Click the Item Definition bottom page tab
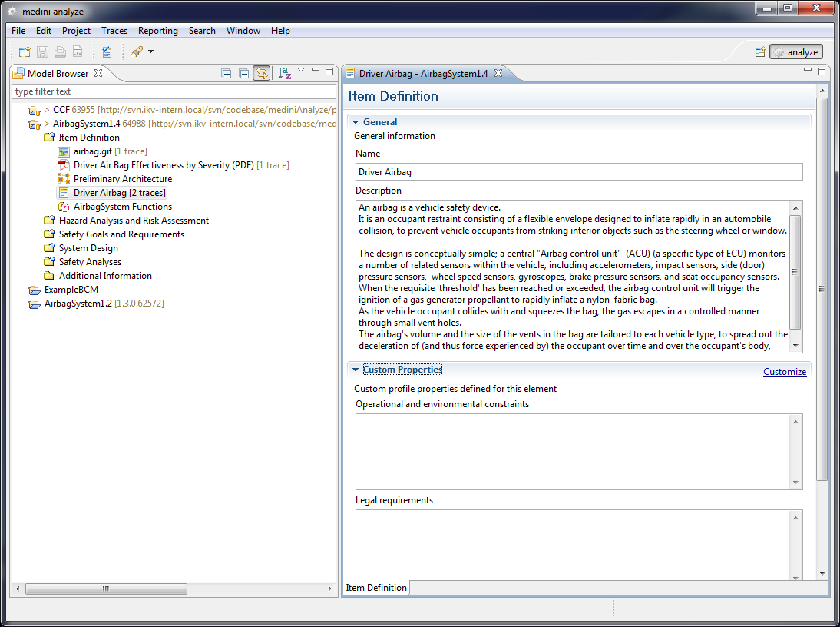The image size is (840, 627). pos(376,588)
